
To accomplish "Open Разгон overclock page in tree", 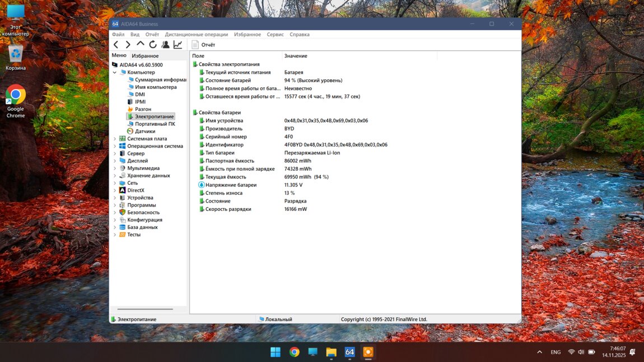I will point(143,109).
